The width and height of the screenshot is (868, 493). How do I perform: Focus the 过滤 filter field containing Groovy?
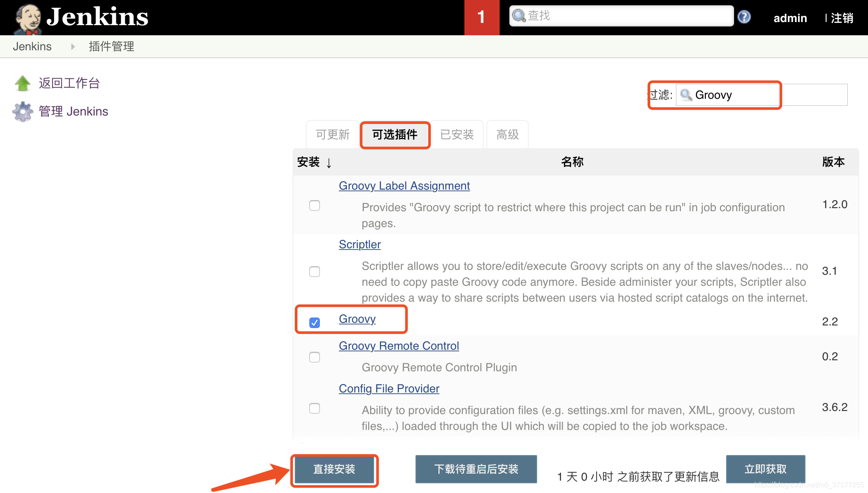click(x=761, y=95)
